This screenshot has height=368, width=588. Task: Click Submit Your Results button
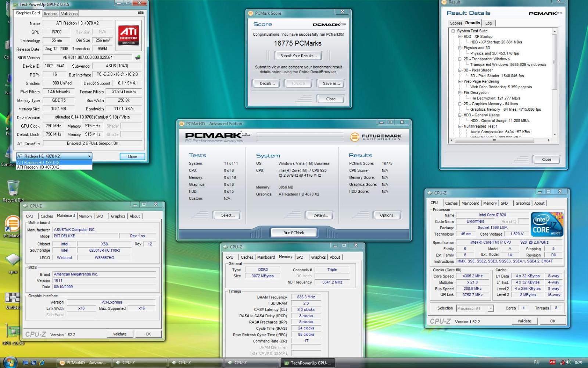tap(298, 56)
